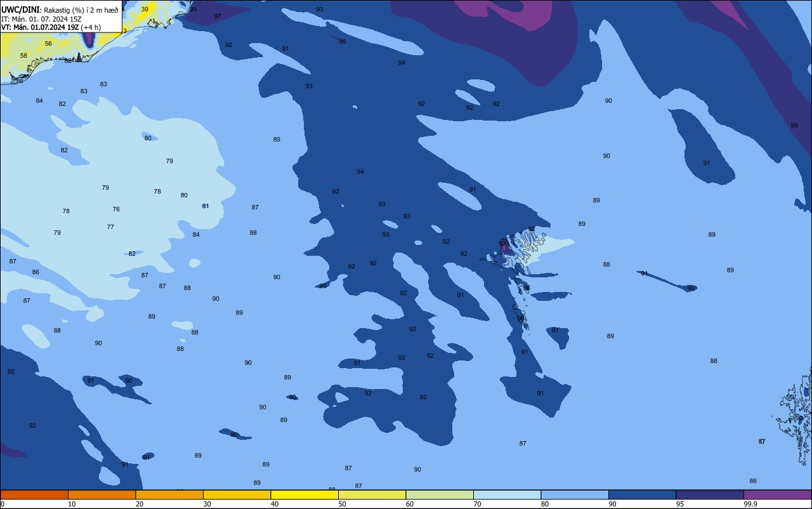The width and height of the screenshot is (812, 509).
Task: Click the humidity value '58' on the map
Action: [23, 56]
